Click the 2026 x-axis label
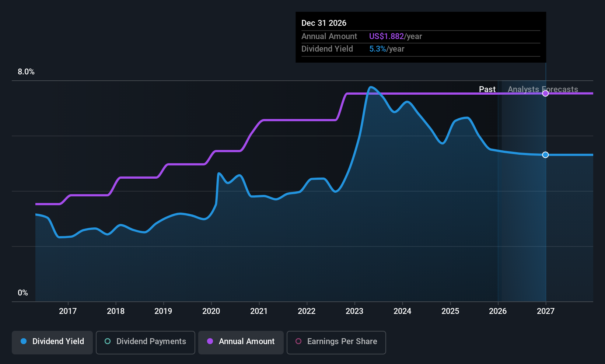605x364 pixels. point(498,311)
